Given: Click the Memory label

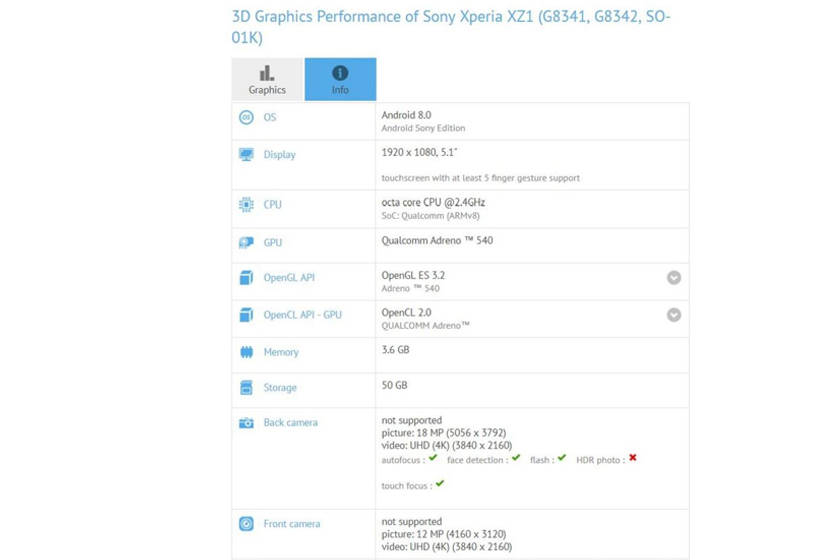Looking at the screenshot, I should tap(281, 353).
